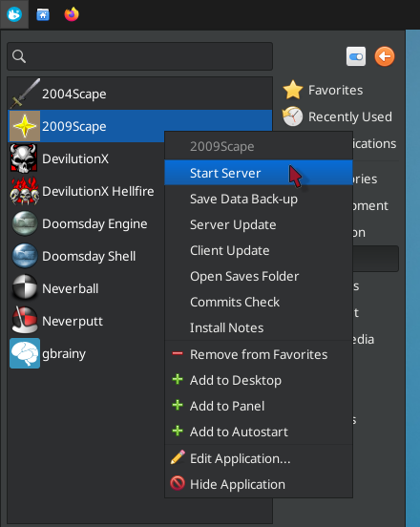Open gbrainy brain icon application
Screen dimensions: 420x527
pos(86,353)
